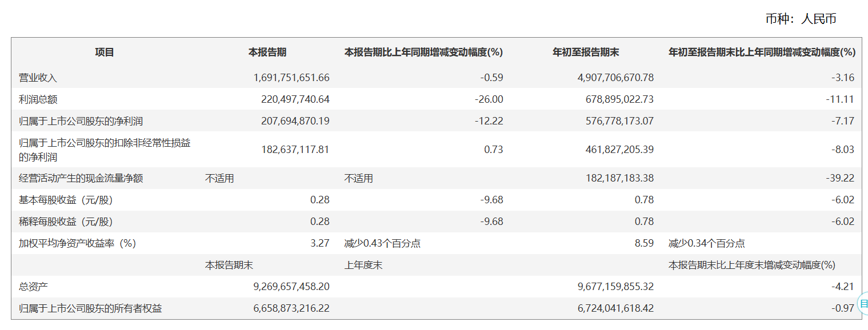Select the 稀释每股收益 (元/股) row label
Viewport: 868px width, 330px height.
pyautogui.click(x=66, y=222)
